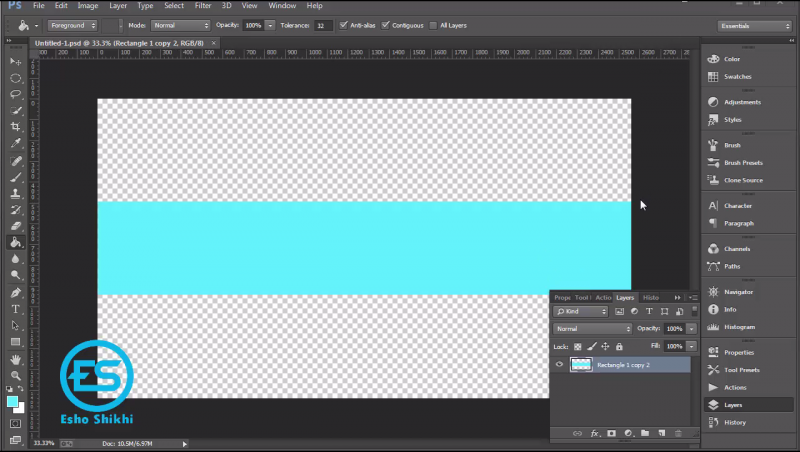This screenshot has height=452, width=800.
Task: Select the History Brush tool
Action: pyautogui.click(x=15, y=210)
